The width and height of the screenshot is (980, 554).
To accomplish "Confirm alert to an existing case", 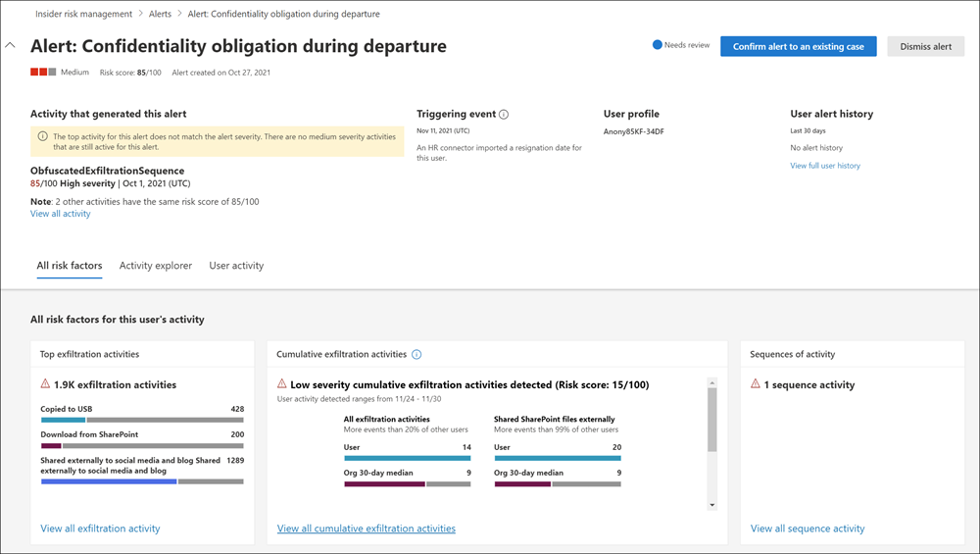I will (799, 46).
